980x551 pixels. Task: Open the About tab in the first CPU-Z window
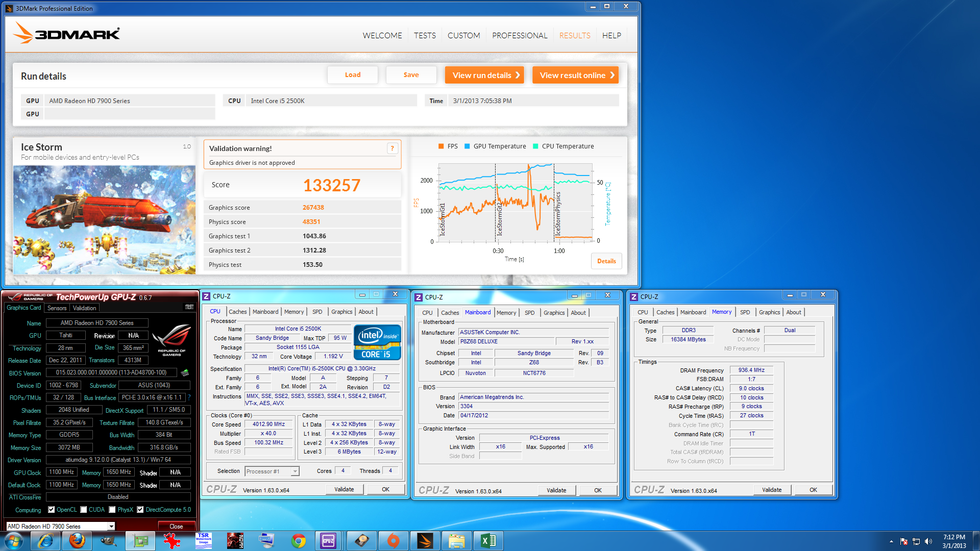point(366,312)
